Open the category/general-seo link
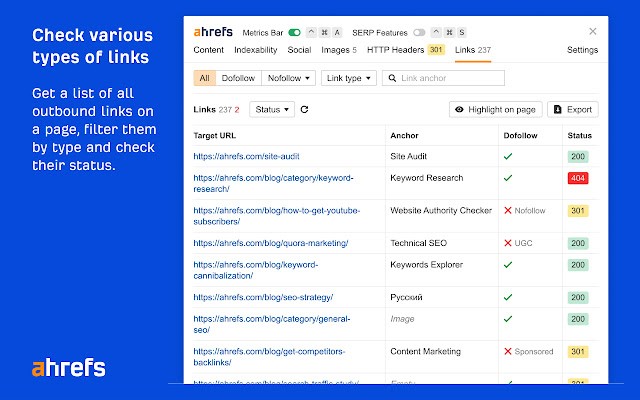The image size is (640, 400). (272, 324)
